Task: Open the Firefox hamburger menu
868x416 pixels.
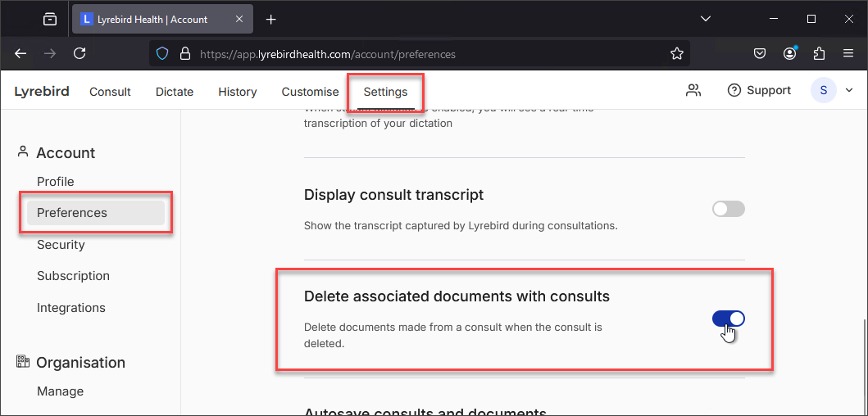Action: (x=848, y=54)
